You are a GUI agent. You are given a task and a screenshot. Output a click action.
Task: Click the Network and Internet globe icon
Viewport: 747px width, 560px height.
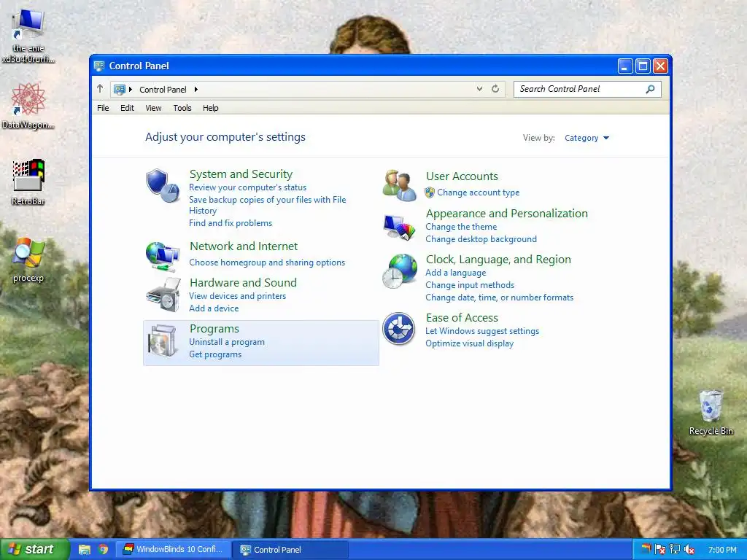click(x=163, y=257)
